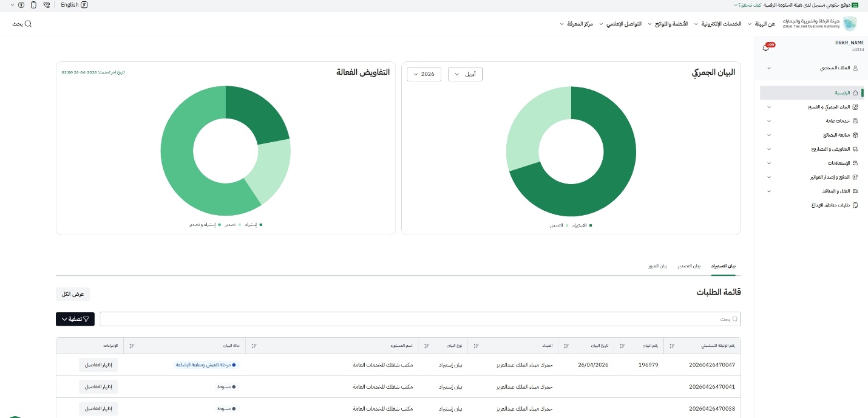Click the الملف الشخصي profile person icon
The height and width of the screenshot is (418, 868).
pyautogui.click(x=855, y=68)
